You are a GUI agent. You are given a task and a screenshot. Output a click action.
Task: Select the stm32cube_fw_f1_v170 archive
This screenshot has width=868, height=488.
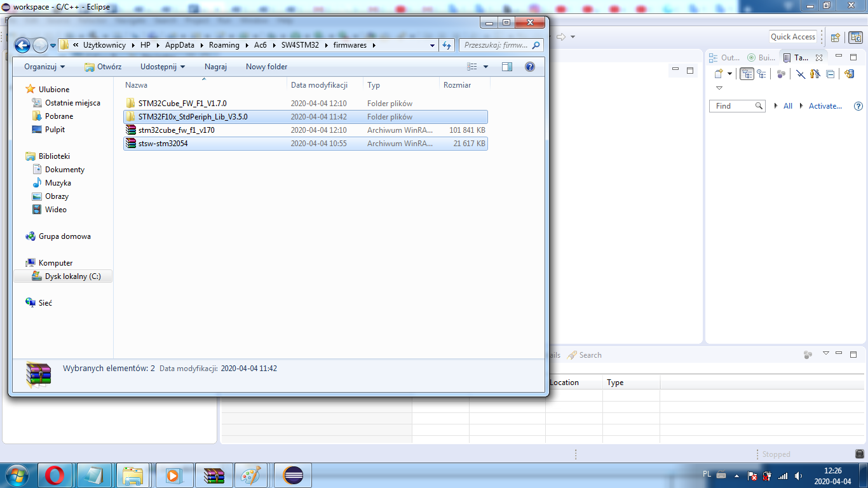[305, 130]
